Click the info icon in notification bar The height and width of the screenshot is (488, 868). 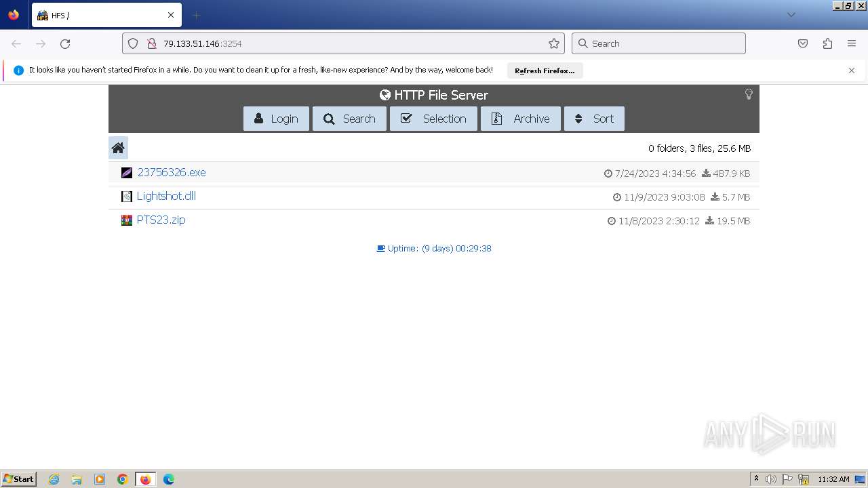pyautogui.click(x=18, y=70)
